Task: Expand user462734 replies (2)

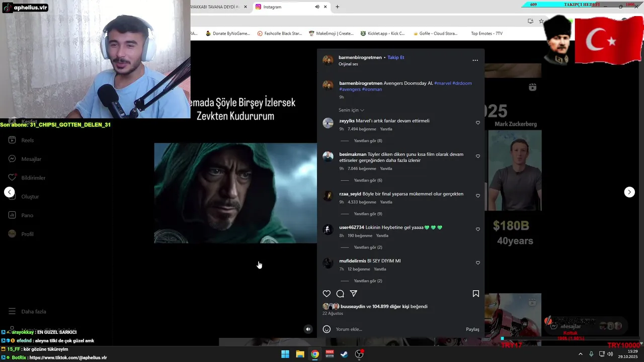Action: pos(368,247)
